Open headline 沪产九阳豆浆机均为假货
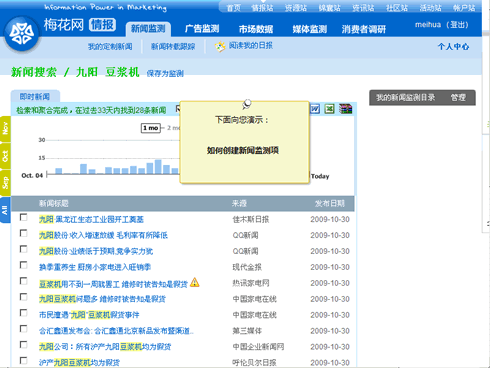The width and height of the screenshot is (490, 368). pyautogui.click(x=79, y=362)
